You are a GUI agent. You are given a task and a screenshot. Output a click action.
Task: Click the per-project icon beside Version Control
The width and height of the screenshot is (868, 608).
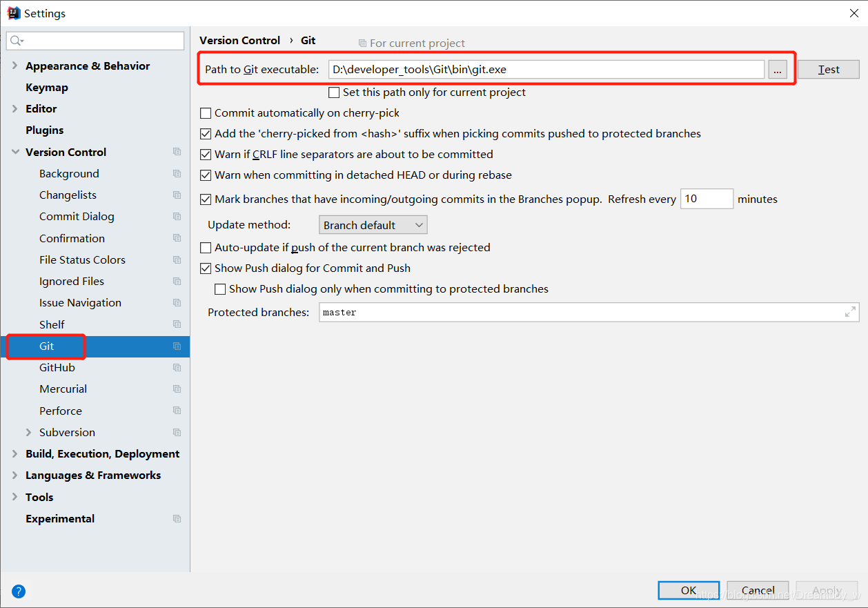tap(177, 152)
